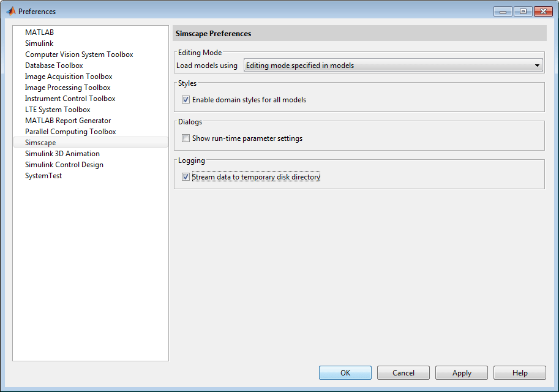559x392 pixels.
Task: Click the Cancel button
Action: pos(403,373)
